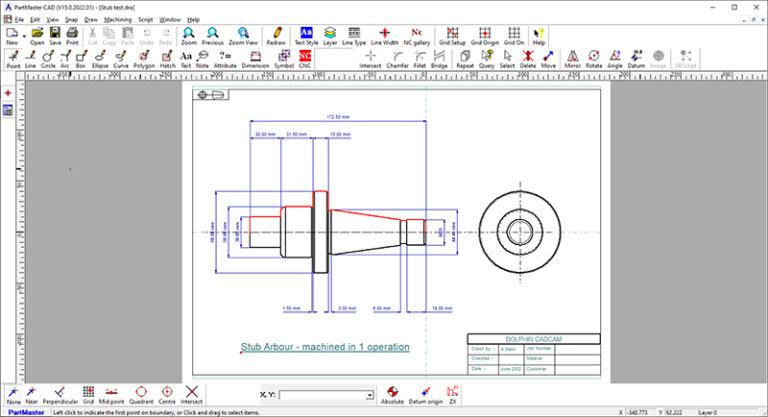Screen dimensions: 768x417
Task: Set the Grid Origin
Action: [x=485, y=36]
